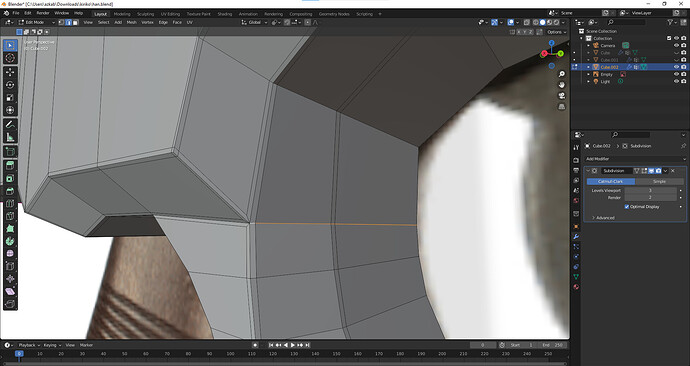Click the play animation button

click(x=293, y=345)
